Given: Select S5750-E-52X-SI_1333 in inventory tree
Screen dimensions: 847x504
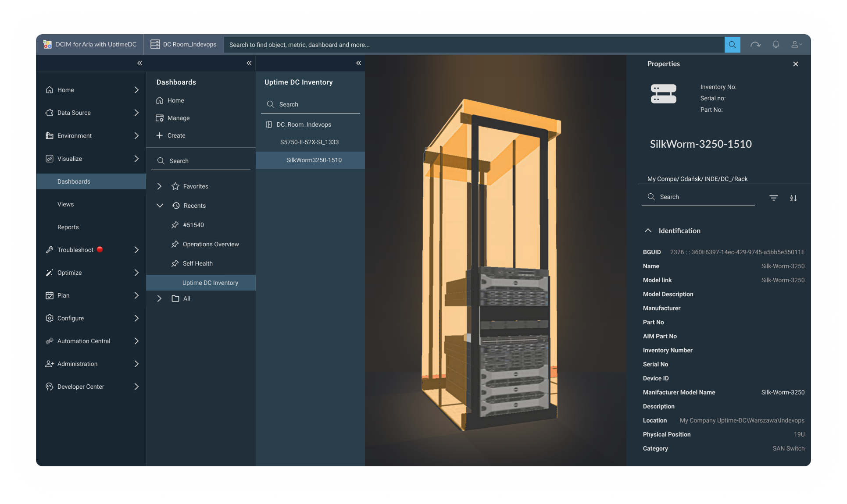Looking at the screenshot, I should pos(309,142).
